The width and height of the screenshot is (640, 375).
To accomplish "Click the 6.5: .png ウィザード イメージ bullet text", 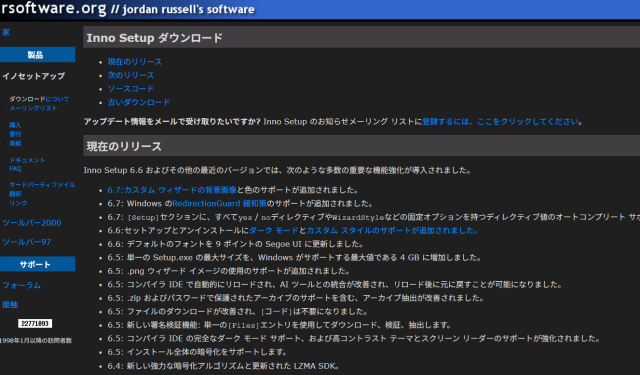I will coord(229,271).
